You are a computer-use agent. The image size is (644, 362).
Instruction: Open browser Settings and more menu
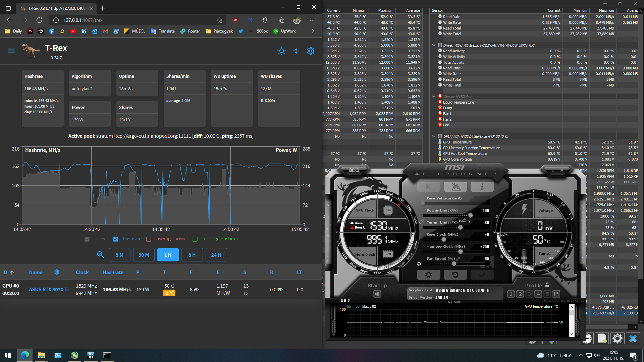(x=312, y=20)
